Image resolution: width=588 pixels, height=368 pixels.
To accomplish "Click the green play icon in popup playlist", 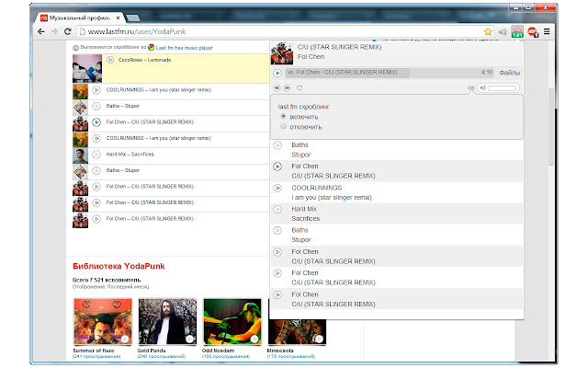I will [277, 167].
